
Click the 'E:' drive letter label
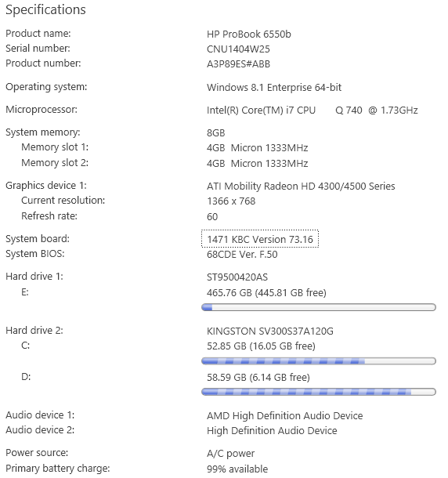pos(25,292)
